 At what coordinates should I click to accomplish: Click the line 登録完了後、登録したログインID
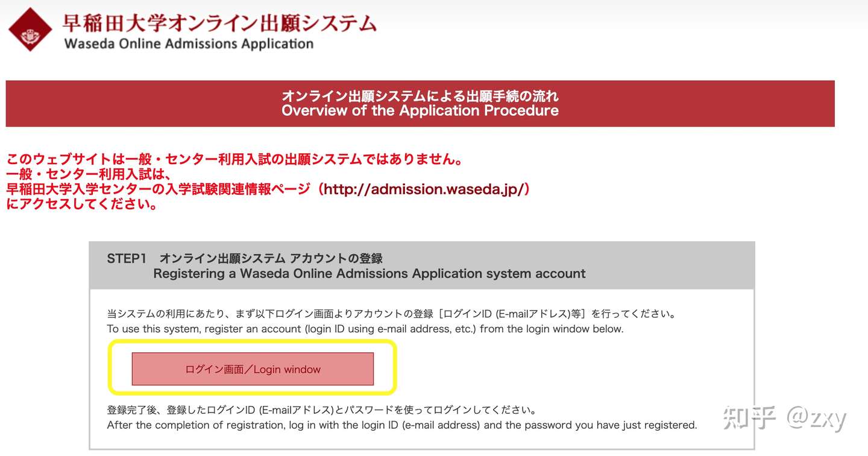pyautogui.click(x=321, y=410)
